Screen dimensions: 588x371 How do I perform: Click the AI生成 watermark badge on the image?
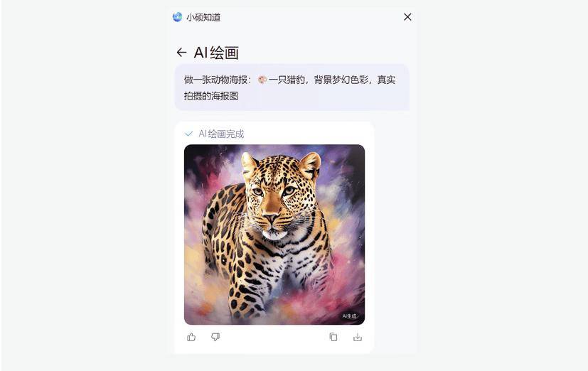click(350, 316)
